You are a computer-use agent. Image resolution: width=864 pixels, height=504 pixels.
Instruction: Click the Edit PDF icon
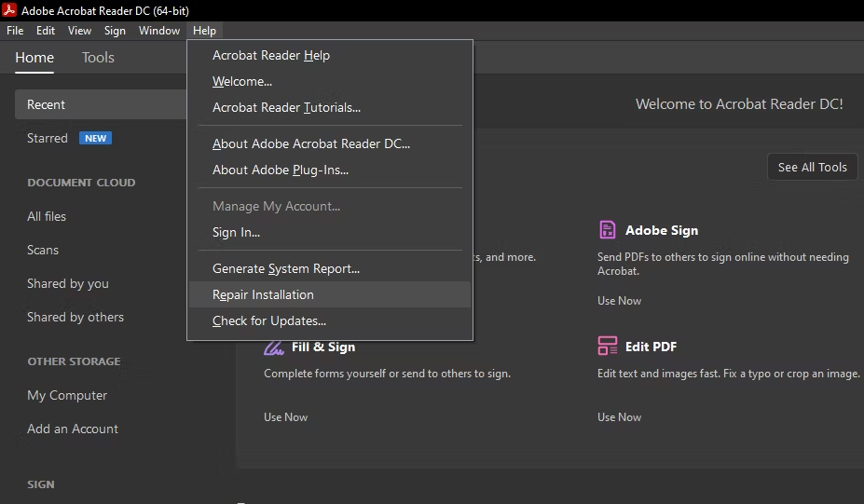click(608, 347)
